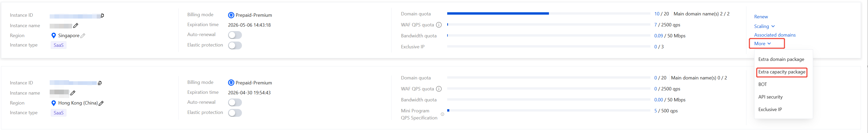Image resolution: width=868 pixels, height=133 pixels.
Task: Copy the Singapore instance's ID
Action: coord(103,15)
